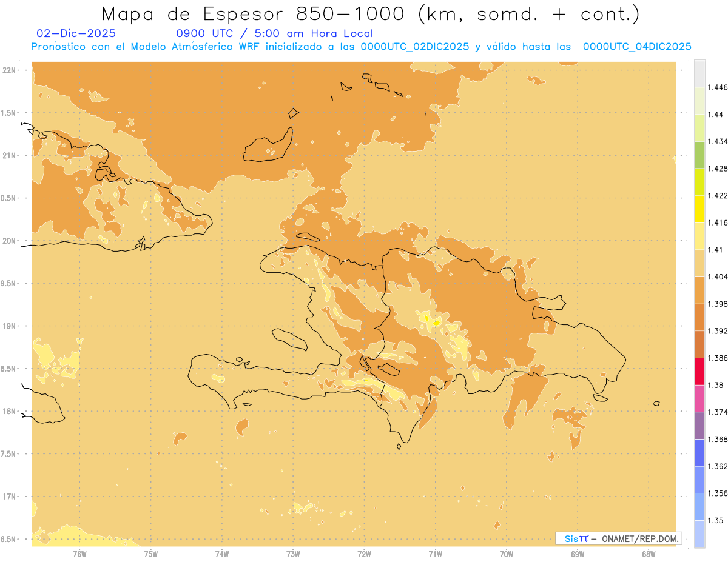
Task: Click the longitude label '69W'
Action: [x=578, y=554]
